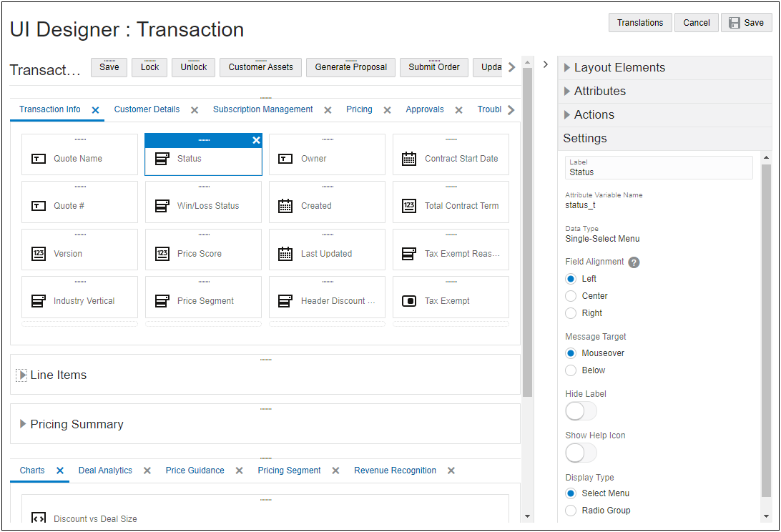
Task: Click the menu icon beside Industry Vertical
Action: click(39, 301)
